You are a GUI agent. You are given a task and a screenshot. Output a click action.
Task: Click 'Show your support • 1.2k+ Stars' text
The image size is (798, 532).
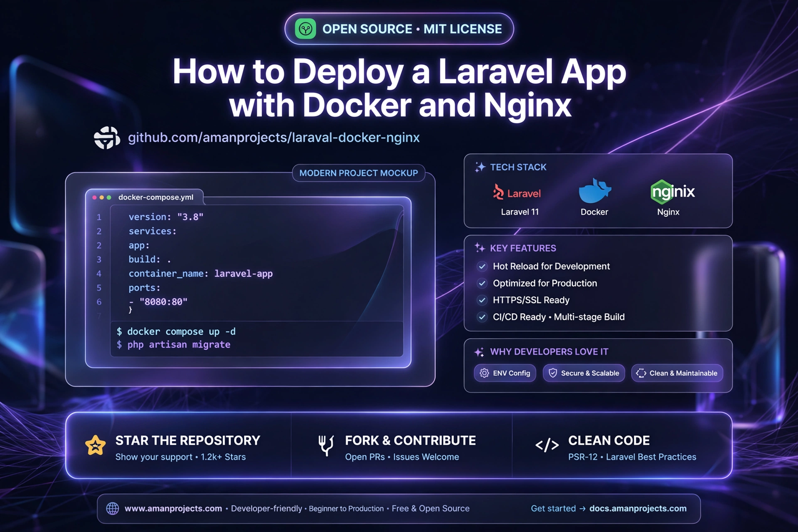pyautogui.click(x=180, y=457)
